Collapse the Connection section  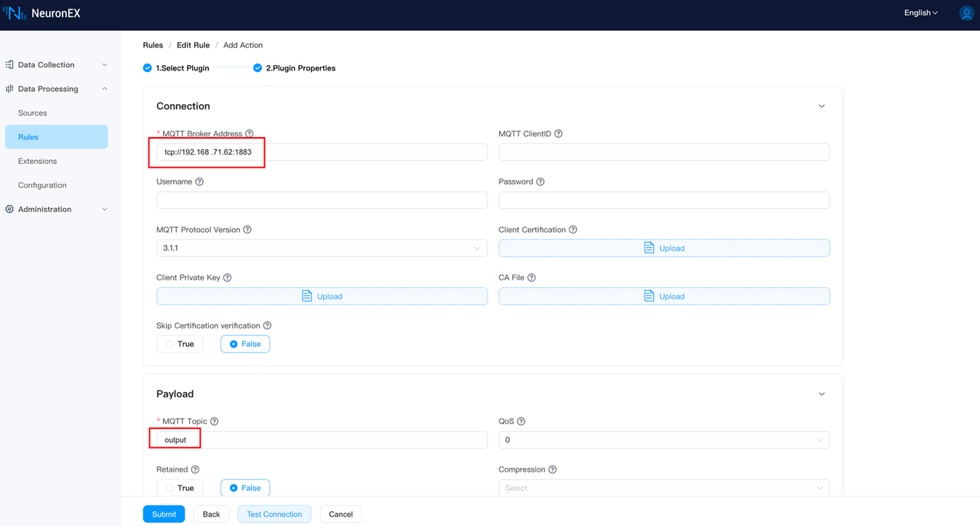pyautogui.click(x=822, y=106)
